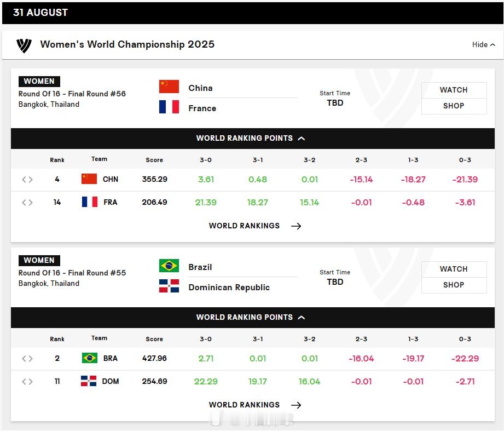Image resolution: width=504 pixels, height=431 pixels.
Task: Click the CHN flag in ranking table
Action: 89,179
